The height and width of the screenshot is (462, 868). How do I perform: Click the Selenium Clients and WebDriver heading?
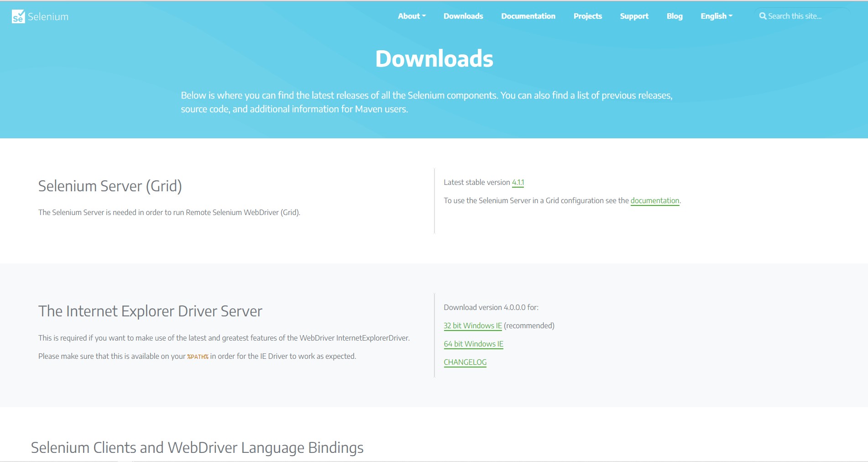(x=197, y=448)
